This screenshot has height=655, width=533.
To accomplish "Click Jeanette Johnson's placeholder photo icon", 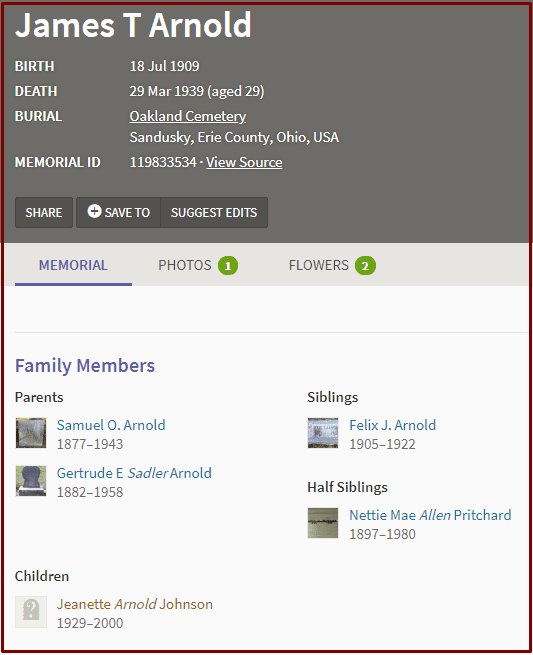I will [x=31, y=612].
